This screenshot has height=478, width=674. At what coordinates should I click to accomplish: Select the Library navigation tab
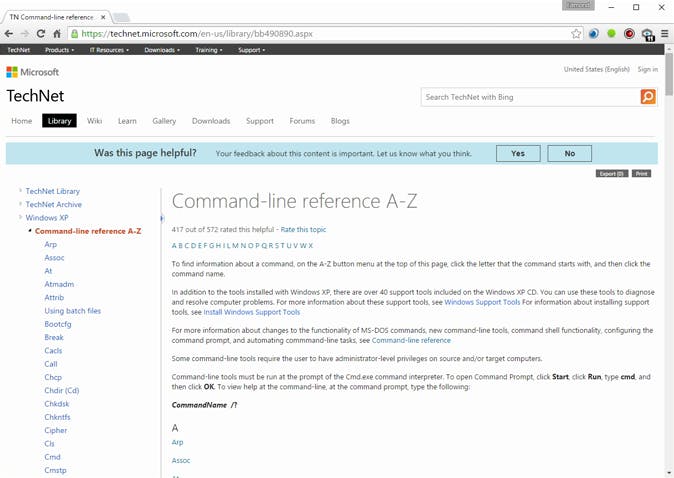(59, 121)
